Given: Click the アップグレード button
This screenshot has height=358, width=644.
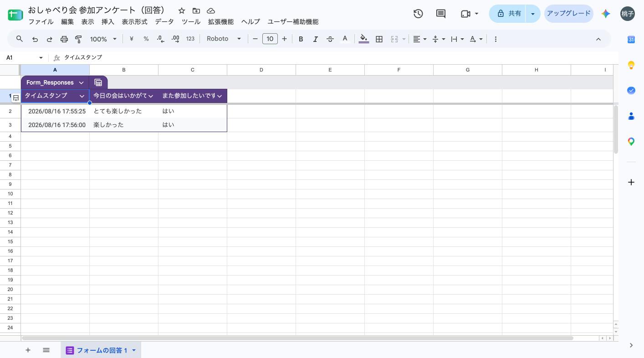Looking at the screenshot, I should click(568, 14).
